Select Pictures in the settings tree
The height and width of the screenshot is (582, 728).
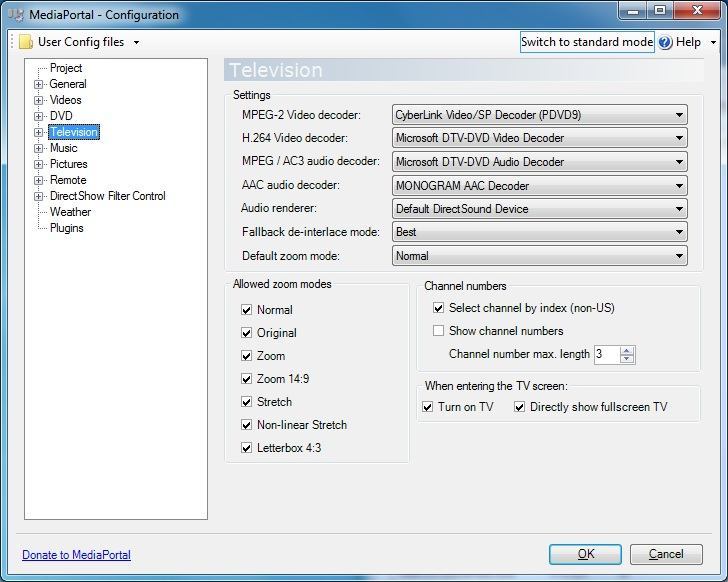click(69, 164)
